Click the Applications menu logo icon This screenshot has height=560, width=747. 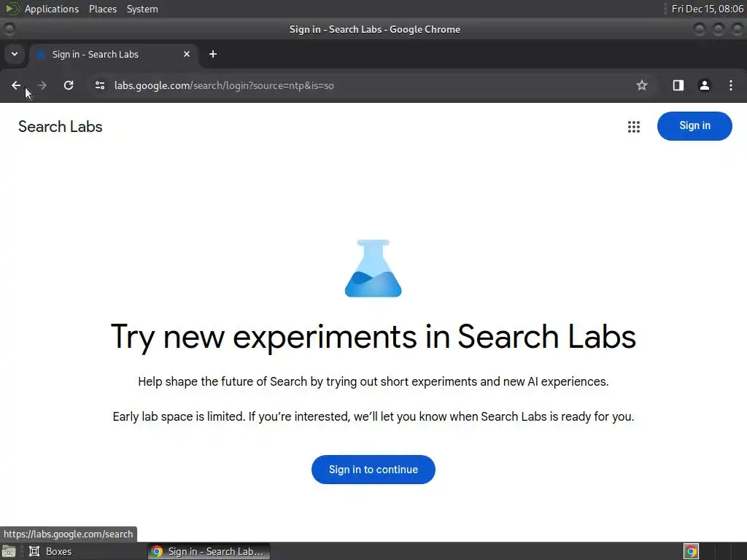pyautogui.click(x=12, y=9)
